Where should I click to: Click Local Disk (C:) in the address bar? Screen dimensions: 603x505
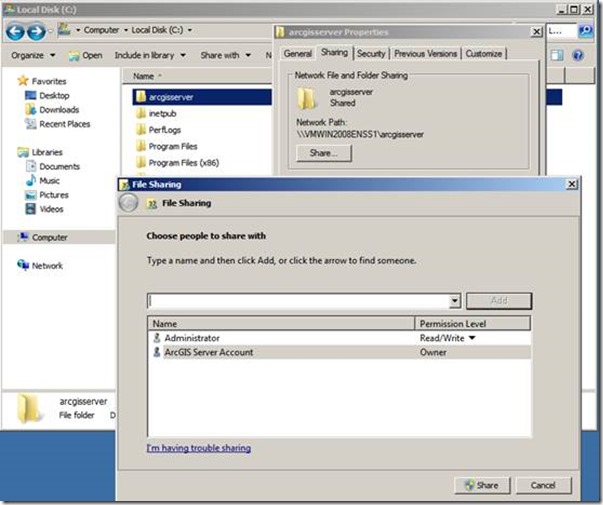157,30
